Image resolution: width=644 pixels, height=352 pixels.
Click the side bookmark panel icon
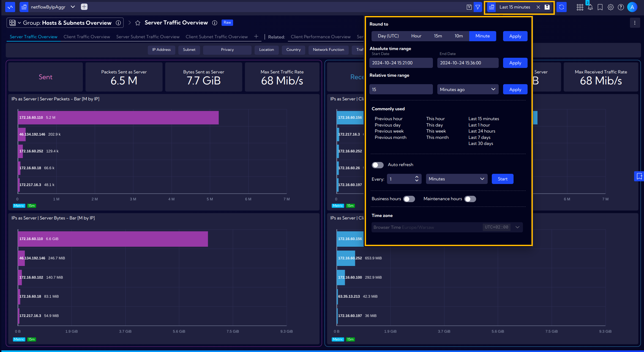click(639, 176)
